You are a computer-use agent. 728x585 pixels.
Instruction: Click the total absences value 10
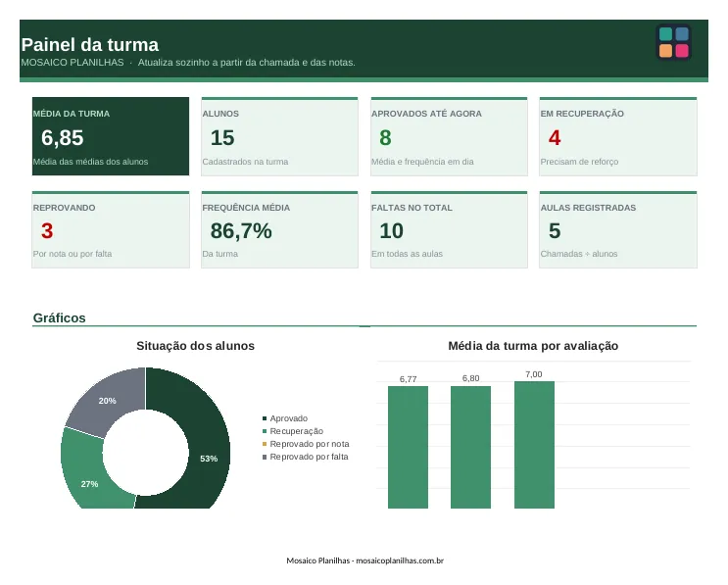coord(391,231)
